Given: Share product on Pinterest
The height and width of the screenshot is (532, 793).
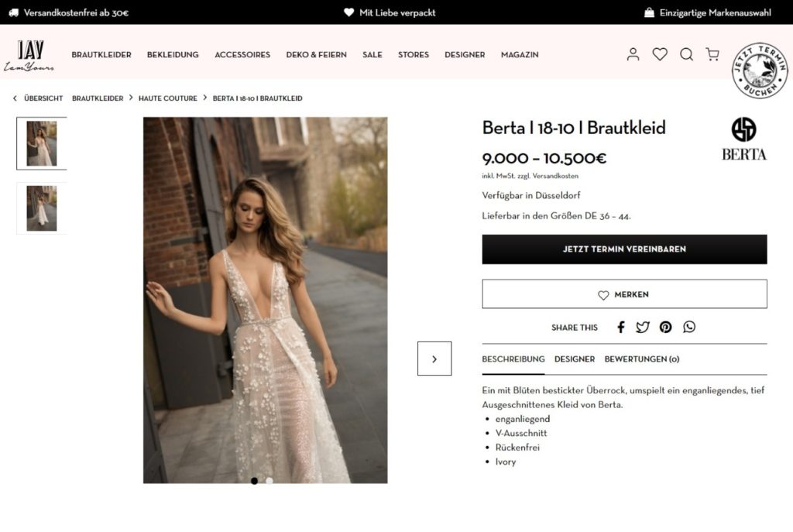Looking at the screenshot, I should (666, 327).
